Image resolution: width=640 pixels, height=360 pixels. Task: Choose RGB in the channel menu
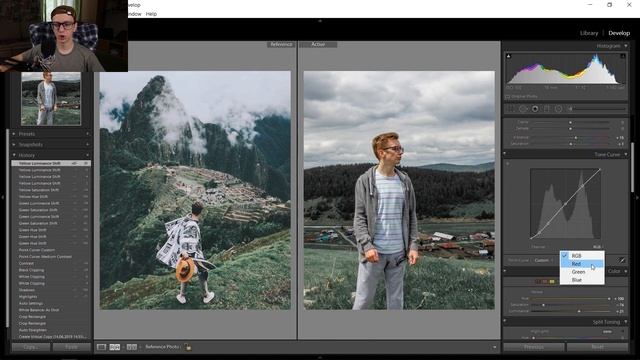pyautogui.click(x=582, y=256)
